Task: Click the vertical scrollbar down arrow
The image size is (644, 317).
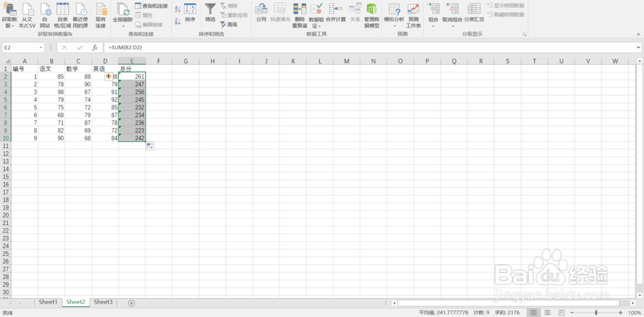Action: [x=639, y=295]
